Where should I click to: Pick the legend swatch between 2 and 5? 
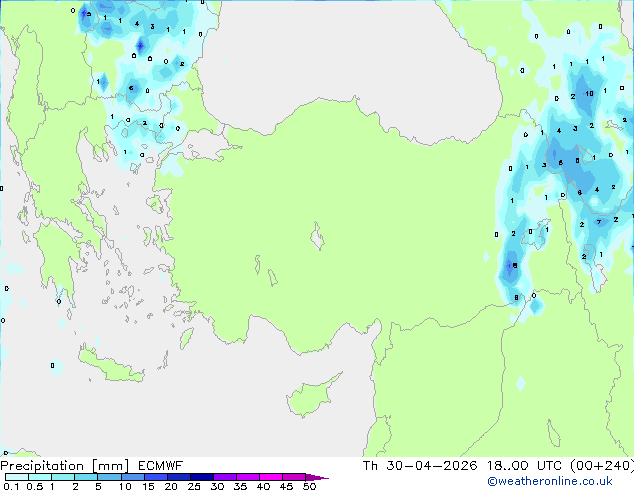pos(86,477)
